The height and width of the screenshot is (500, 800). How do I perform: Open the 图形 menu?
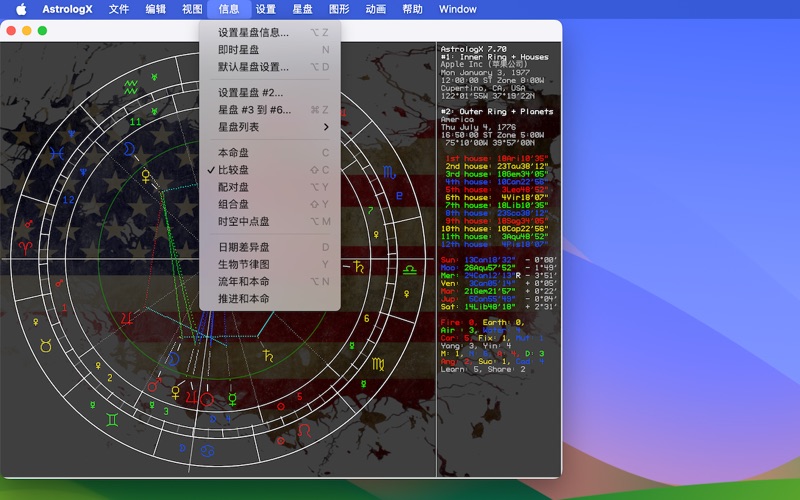[x=339, y=9]
